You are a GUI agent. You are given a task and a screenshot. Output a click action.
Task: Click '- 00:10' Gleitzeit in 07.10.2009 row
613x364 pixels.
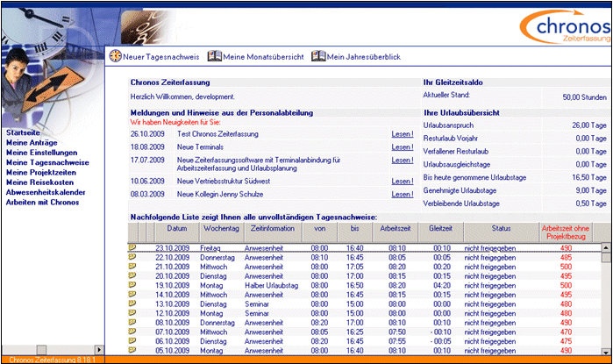[440, 332]
